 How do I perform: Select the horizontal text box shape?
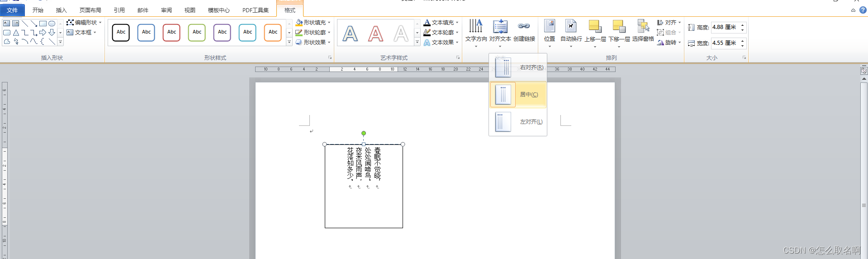pyautogui.click(x=6, y=23)
